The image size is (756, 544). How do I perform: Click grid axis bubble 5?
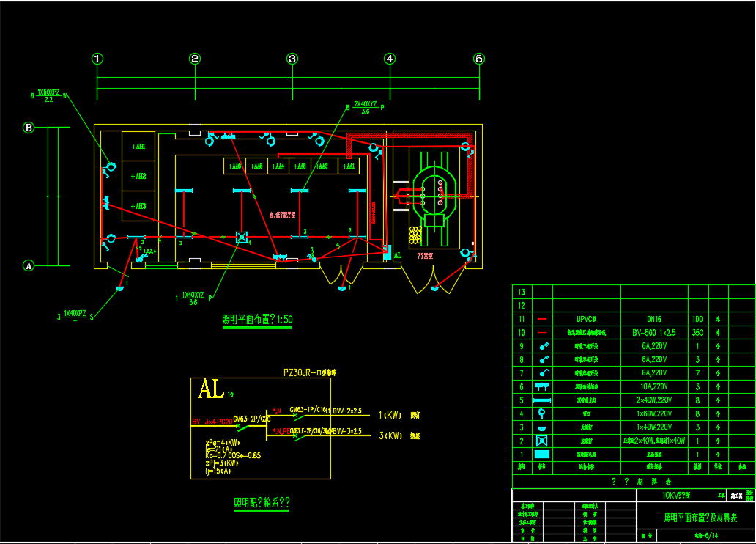479,59
